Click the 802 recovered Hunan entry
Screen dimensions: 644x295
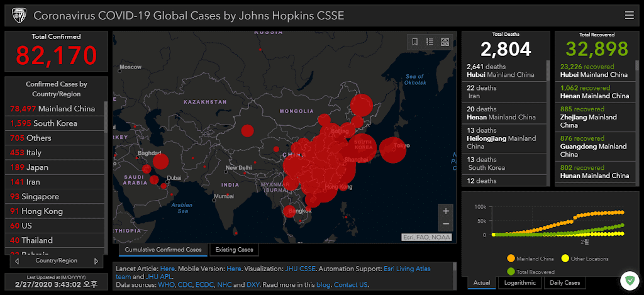(595, 172)
